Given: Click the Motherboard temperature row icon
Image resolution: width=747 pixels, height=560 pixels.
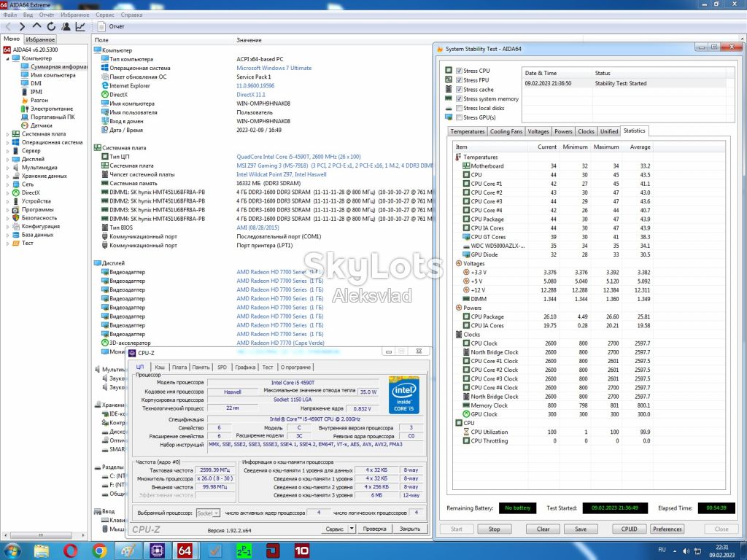Looking at the screenshot, I should point(466,166).
